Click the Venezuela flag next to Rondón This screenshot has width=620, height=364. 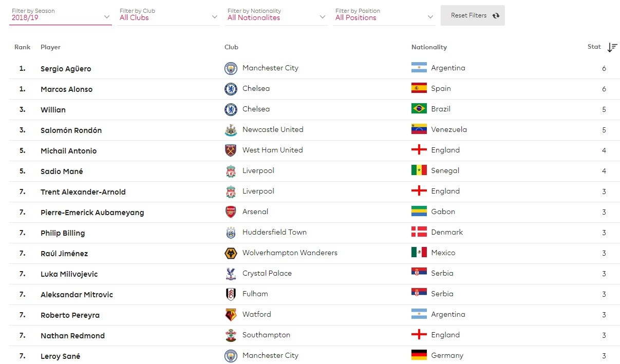(x=419, y=129)
